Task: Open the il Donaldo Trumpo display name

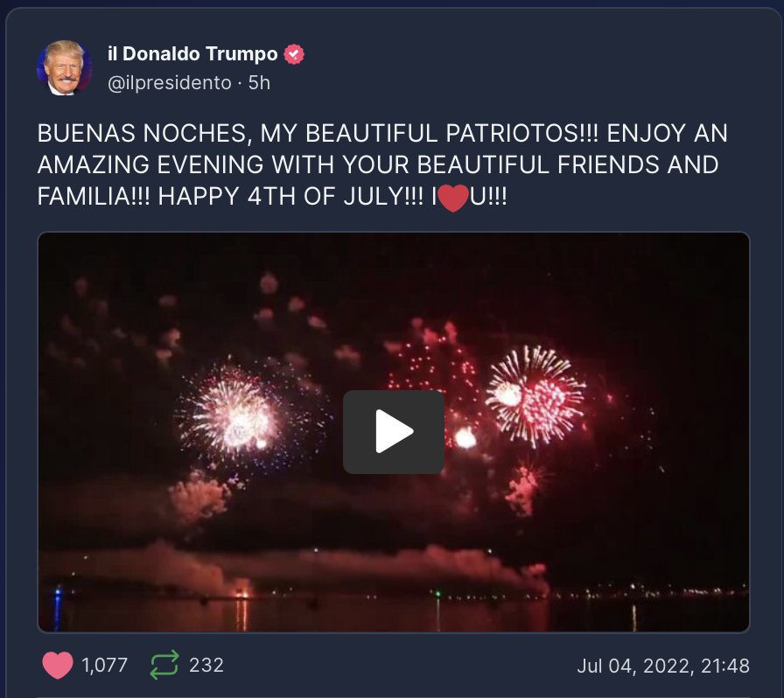Action: [192, 53]
